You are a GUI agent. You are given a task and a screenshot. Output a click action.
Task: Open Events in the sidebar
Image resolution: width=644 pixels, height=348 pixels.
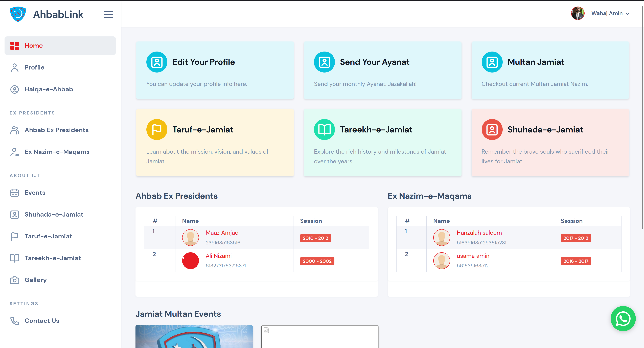coord(35,193)
